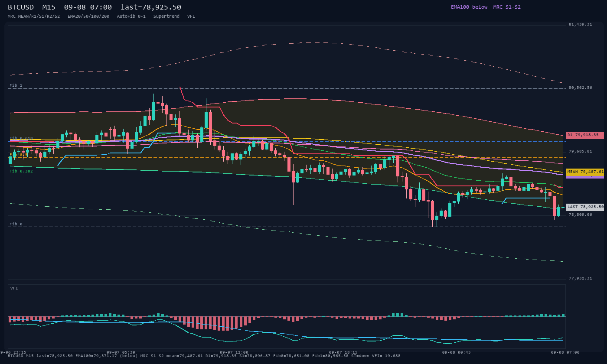Click the "Fib 0.382" level label
Screen dimensions: 607x364
pyautogui.click(x=21, y=171)
